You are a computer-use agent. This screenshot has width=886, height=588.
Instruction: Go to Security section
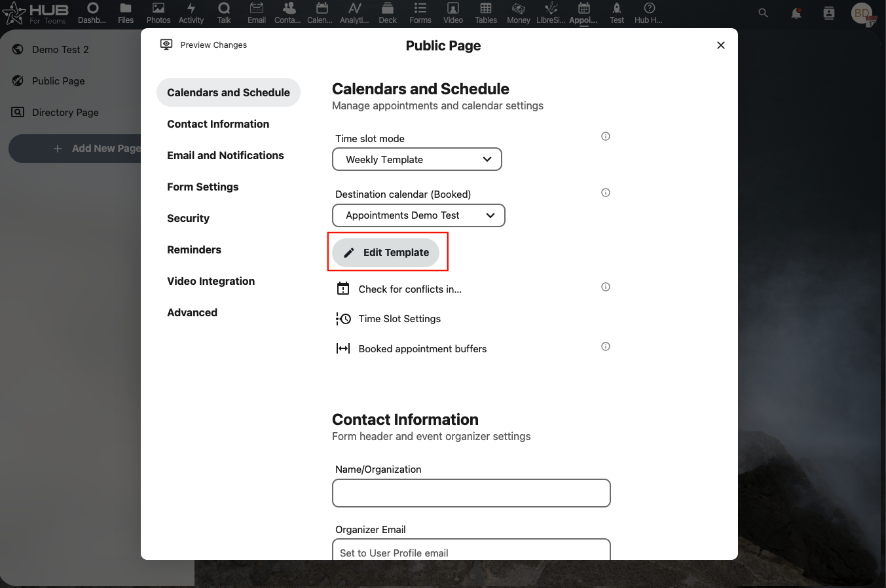(188, 218)
